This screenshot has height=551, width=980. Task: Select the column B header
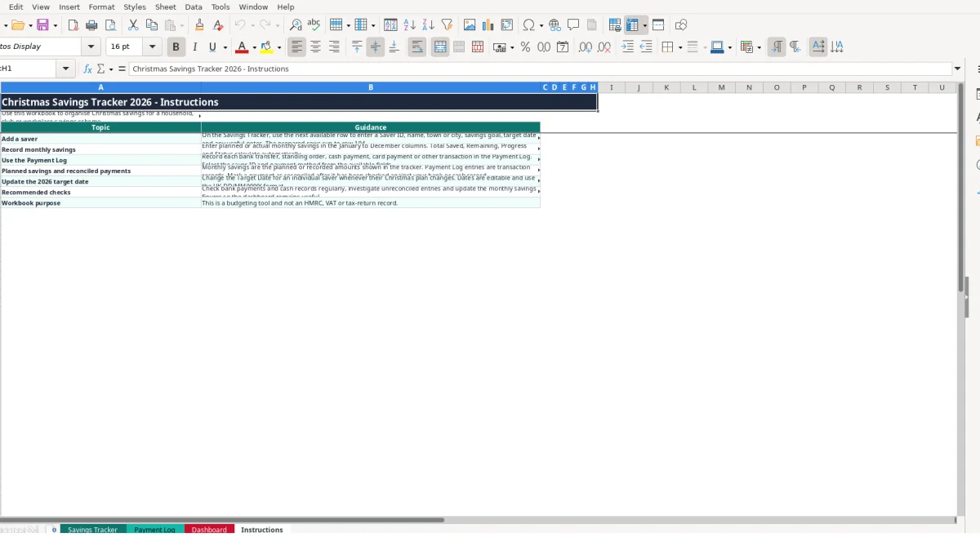pyautogui.click(x=371, y=87)
